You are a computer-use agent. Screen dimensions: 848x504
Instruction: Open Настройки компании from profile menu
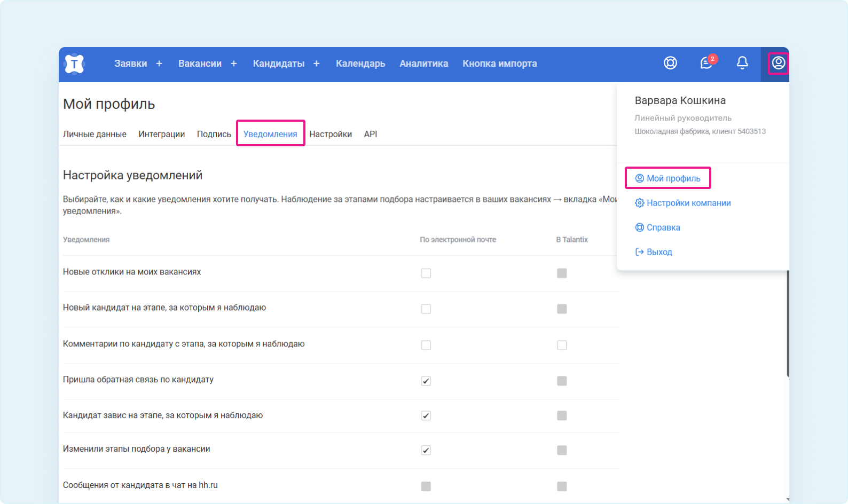[x=688, y=203]
